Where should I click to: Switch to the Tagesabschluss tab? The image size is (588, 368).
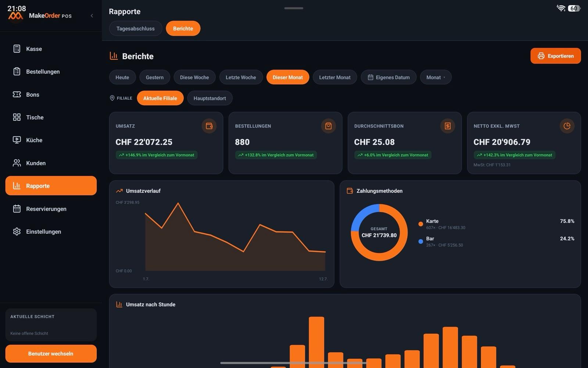[136, 28]
